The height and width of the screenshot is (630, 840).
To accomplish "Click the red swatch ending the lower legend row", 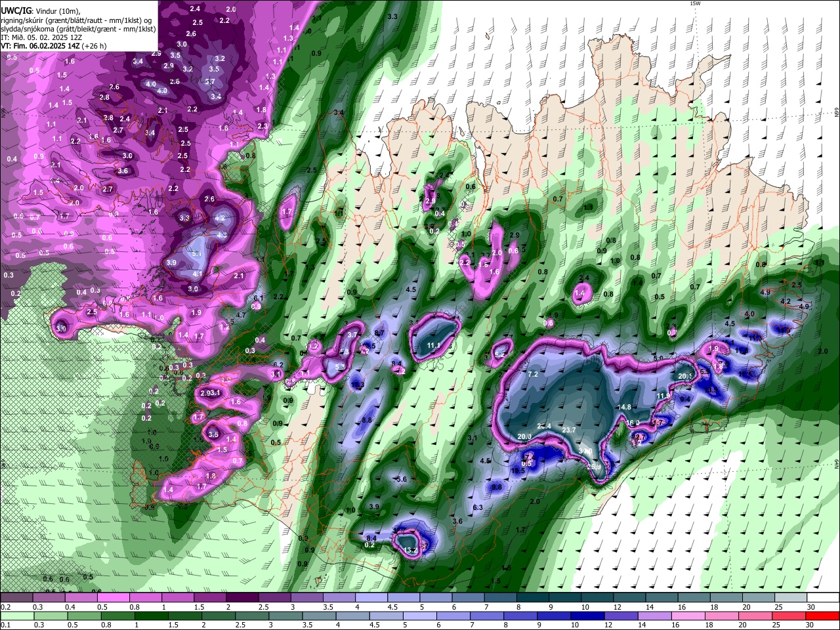I will 822,616.
